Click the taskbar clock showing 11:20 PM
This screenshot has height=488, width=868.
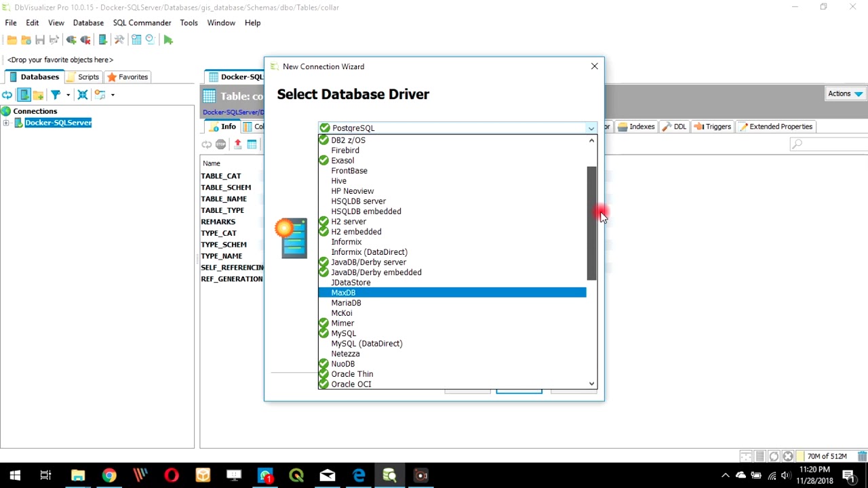point(814,475)
